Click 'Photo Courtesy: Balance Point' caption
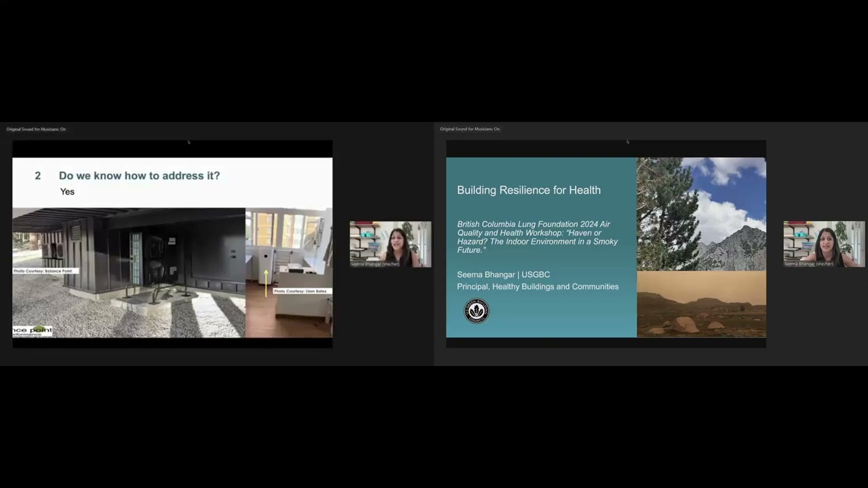The image size is (868, 488). (45, 271)
